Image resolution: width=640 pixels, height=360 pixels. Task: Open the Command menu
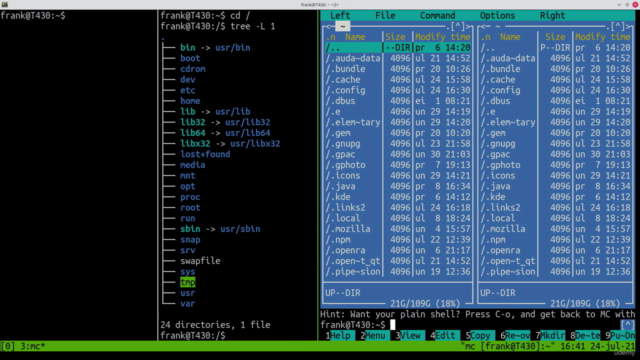438,16
